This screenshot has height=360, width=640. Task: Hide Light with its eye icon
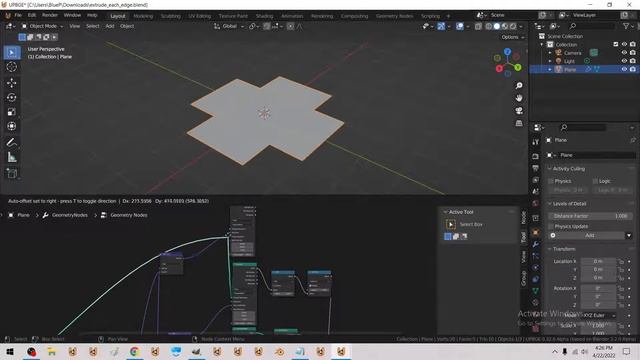pyautogui.click(x=624, y=61)
